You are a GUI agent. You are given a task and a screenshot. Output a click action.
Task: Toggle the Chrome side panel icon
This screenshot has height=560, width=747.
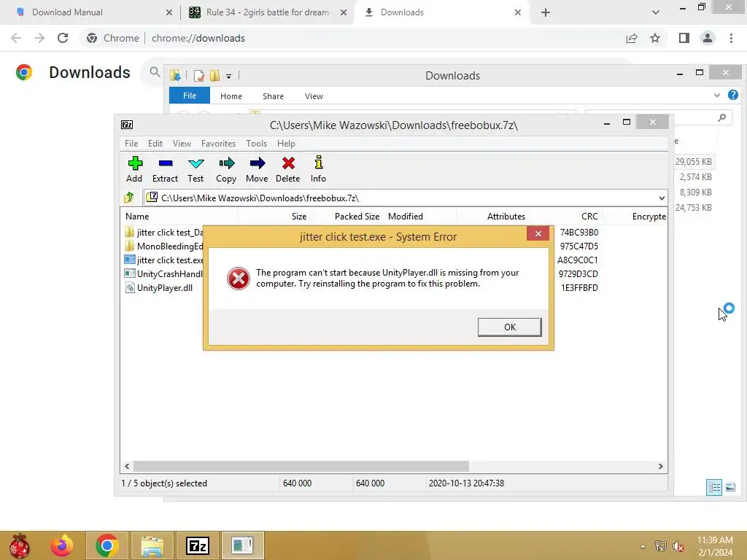[684, 38]
